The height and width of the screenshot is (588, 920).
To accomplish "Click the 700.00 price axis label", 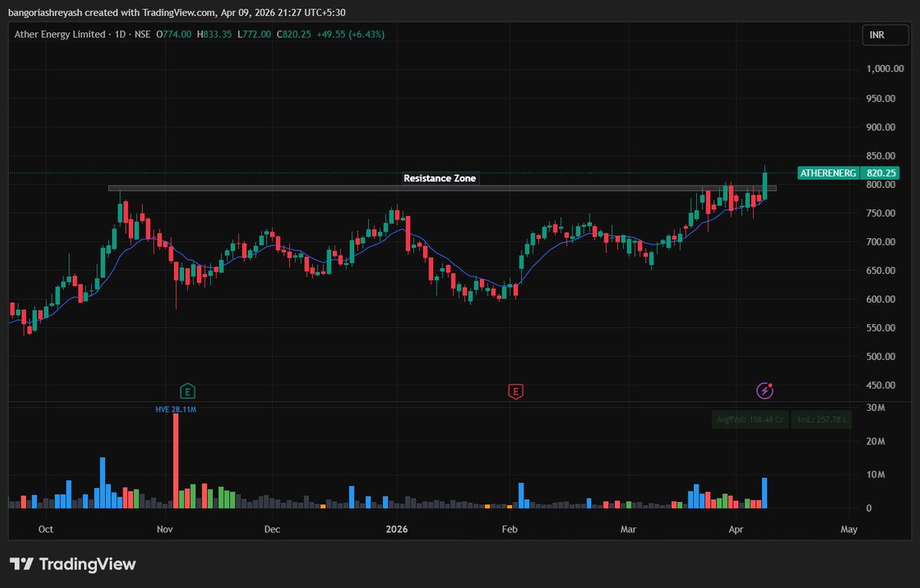I will pyautogui.click(x=882, y=242).
